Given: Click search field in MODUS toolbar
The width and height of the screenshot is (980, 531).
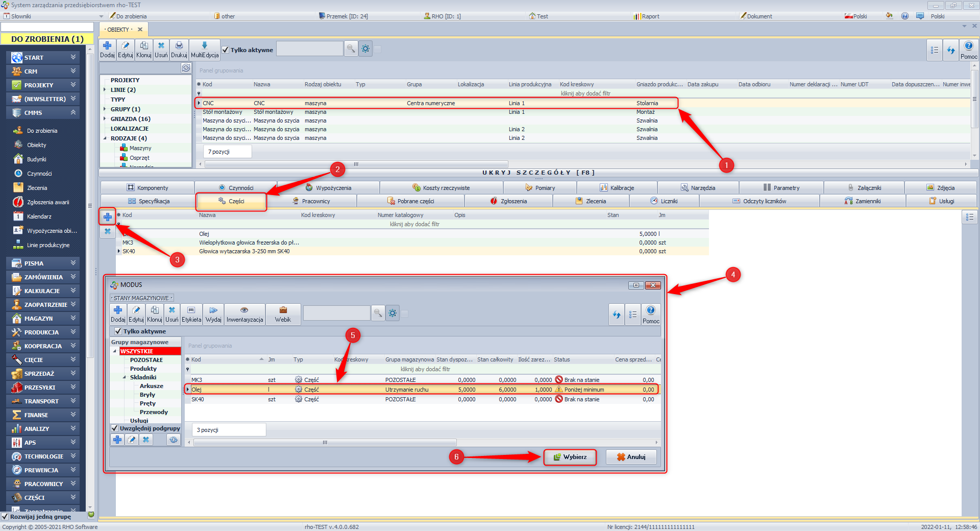Looking at the screenshot, I should [336, 313].
